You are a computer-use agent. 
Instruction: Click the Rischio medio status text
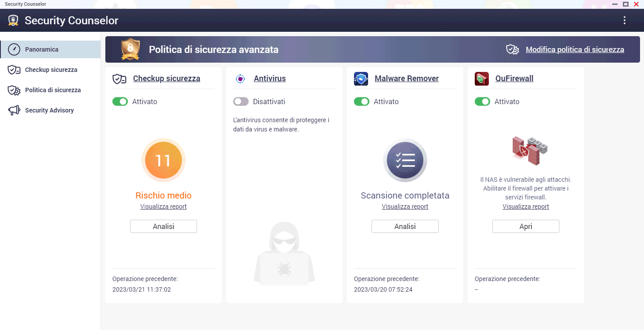point(164,195)
